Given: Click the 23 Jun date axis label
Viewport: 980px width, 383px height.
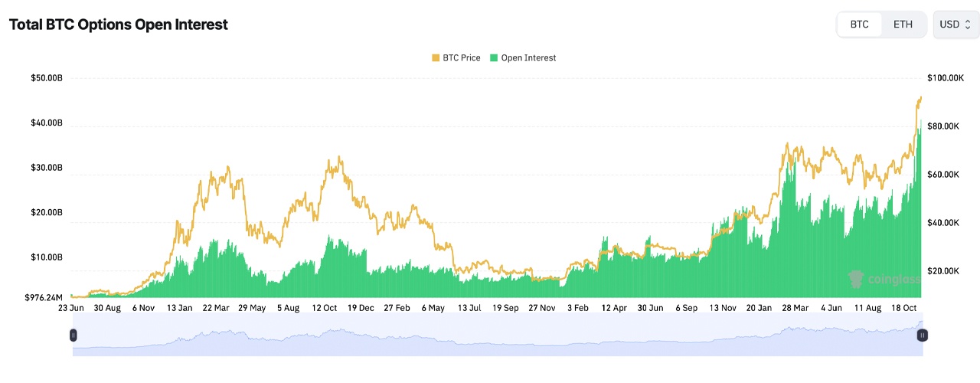Looking at the screenshot, I should point(71,308).
